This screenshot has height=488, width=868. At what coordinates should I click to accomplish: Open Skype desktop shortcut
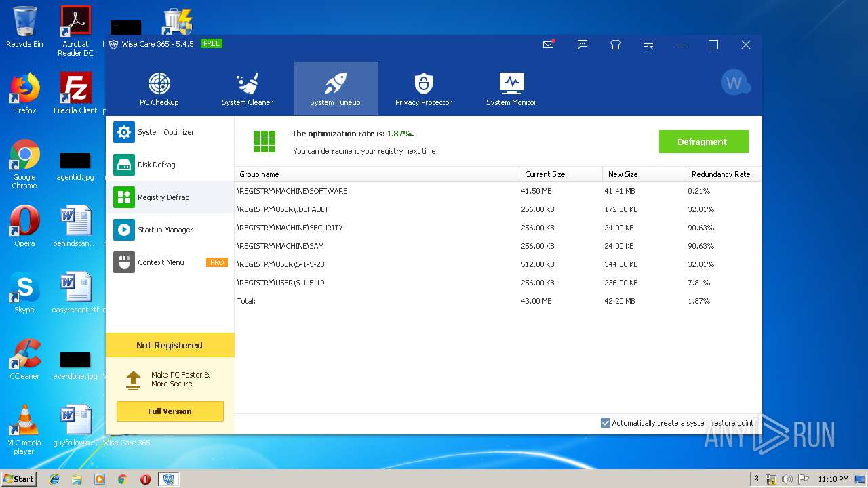click(x=24, y=293)
